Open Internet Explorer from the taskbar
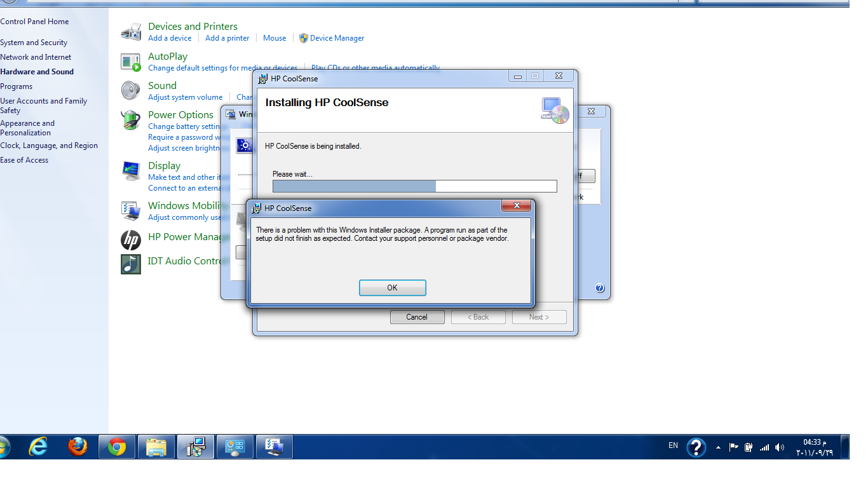The width and height of the screenshot is (868, 488). (x=38, y=447)
